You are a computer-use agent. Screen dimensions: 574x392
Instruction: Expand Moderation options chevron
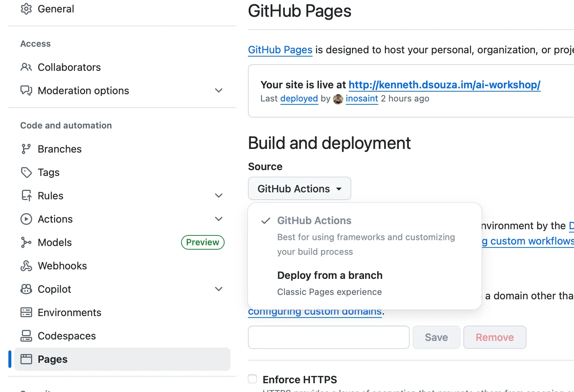[x=219, y=91]
